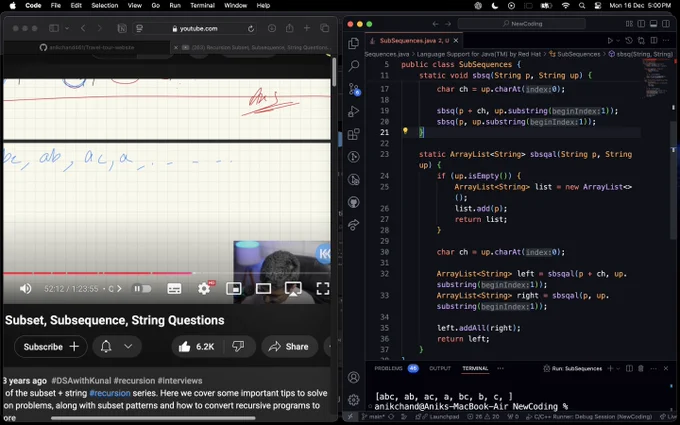Open the Manage gear in VS Code
The height and width of the screenshot is (425, 680).
pyautogui.click(x=353, y=400)
